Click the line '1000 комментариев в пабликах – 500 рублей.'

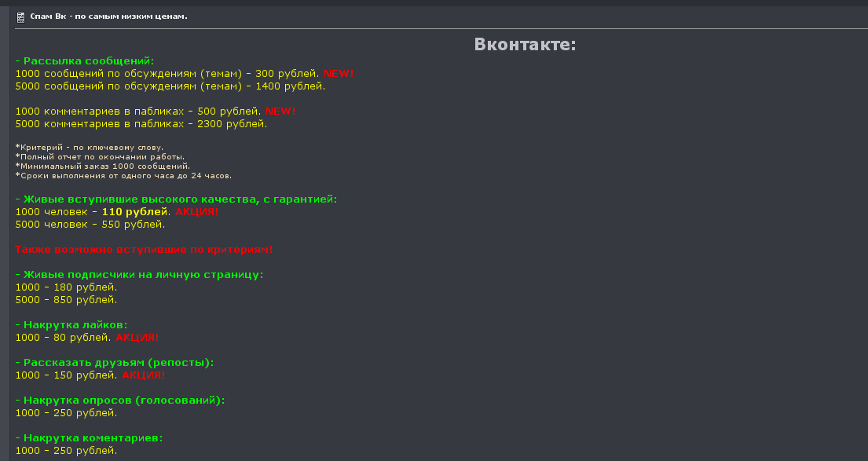click(137, 112)
